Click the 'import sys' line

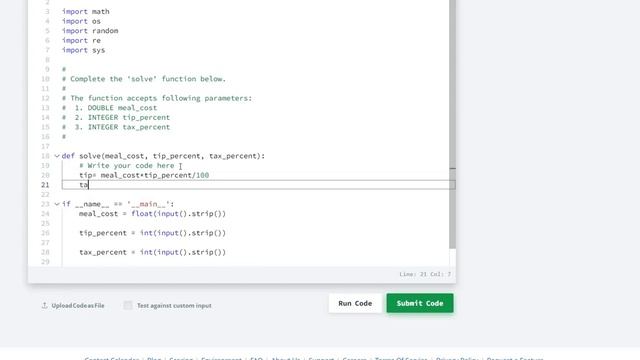(x=84, y=50)
